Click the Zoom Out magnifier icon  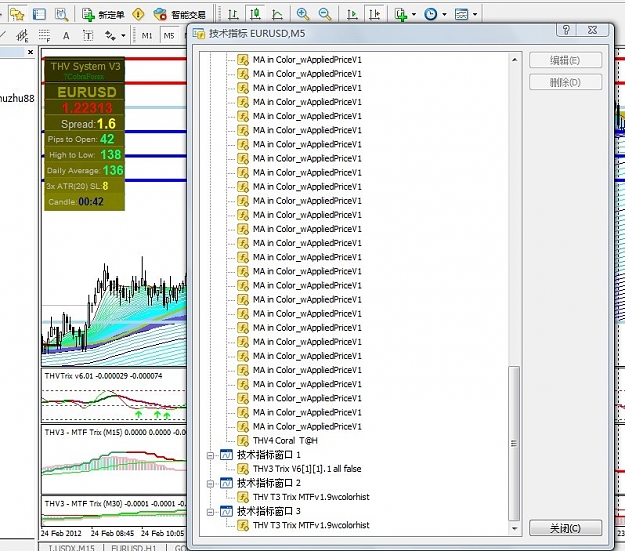tap(325, 14)
